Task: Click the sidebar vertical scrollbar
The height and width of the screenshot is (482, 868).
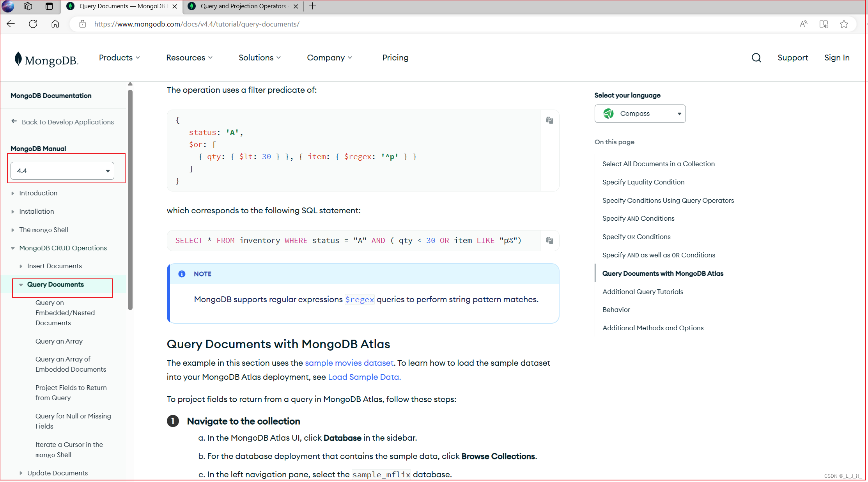Action: (130, 199)
